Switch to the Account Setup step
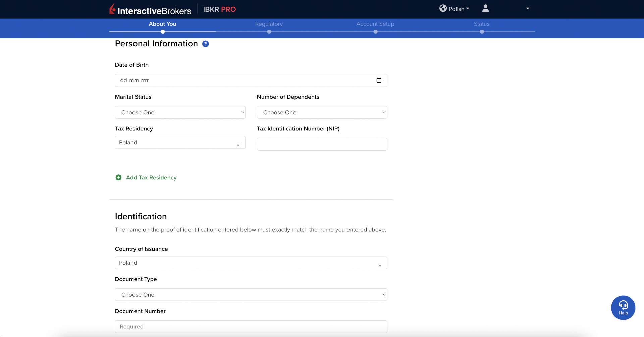 (x=375, y=24)
